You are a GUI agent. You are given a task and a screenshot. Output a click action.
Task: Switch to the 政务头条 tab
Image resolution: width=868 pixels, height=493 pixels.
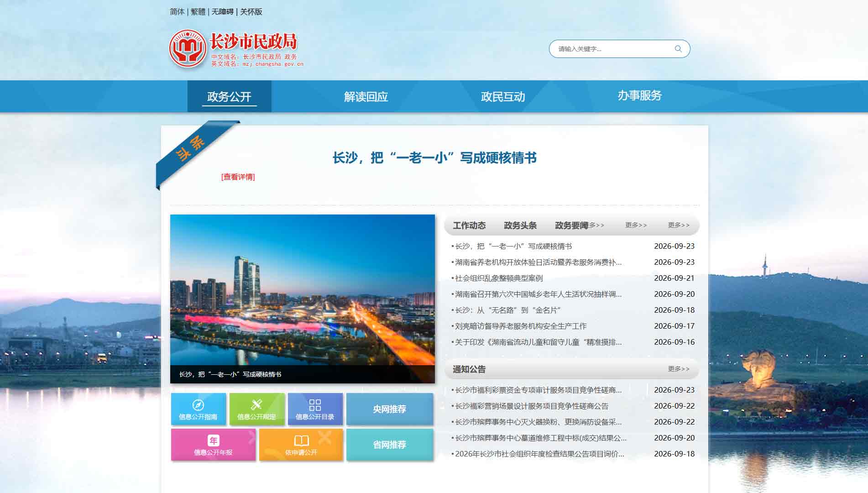[520, 226]
